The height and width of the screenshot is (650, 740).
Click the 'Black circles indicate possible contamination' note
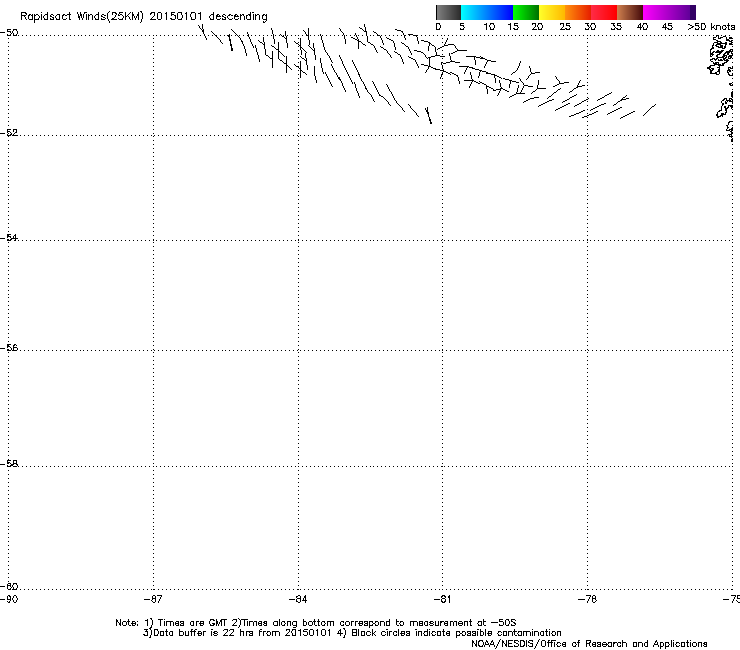point(456,633)
